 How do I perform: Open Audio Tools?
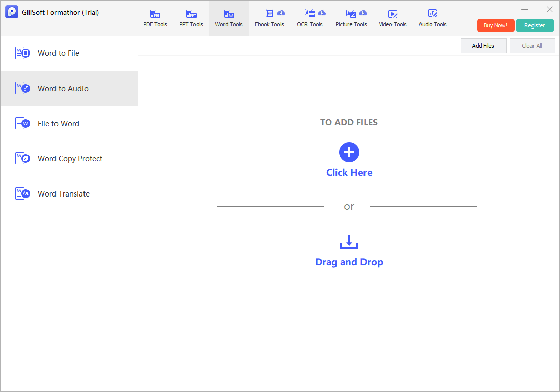coord(433,18)
